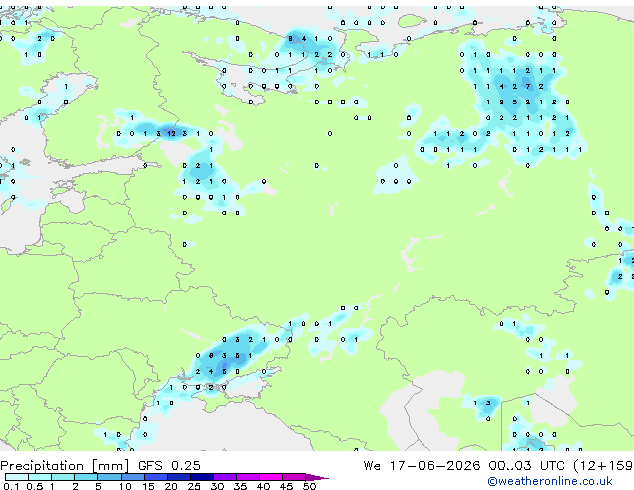
Task: Click the legend label '50'
Action: pos(309,486)
